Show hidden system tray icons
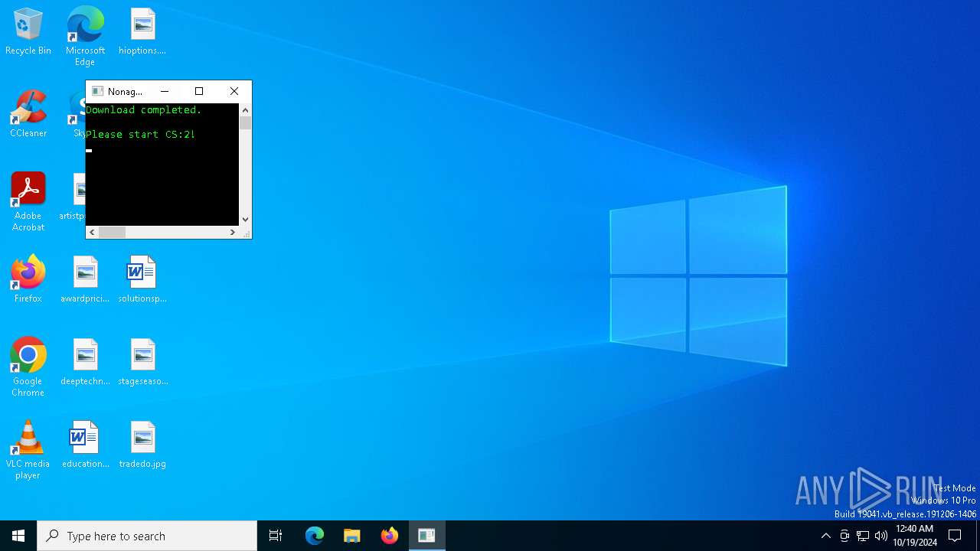Image resolution: width=980 pixels, height=551 pixels. pyautogui.click(x=825, y=536)
